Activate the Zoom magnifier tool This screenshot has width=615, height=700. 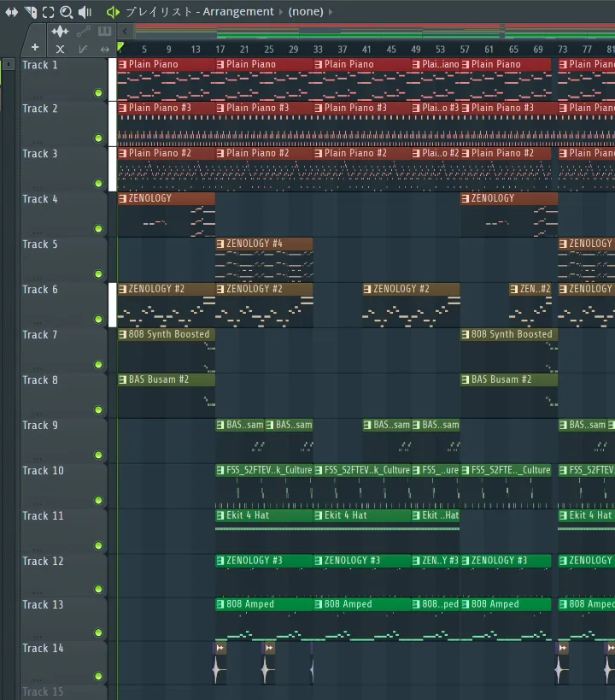66,12
